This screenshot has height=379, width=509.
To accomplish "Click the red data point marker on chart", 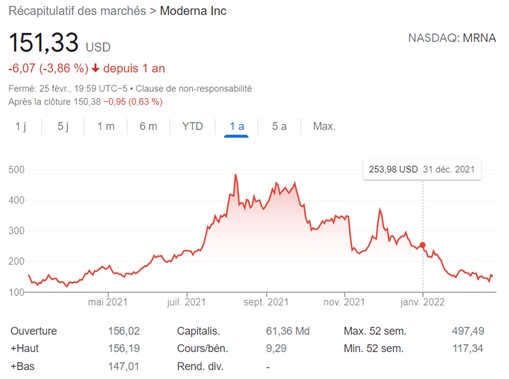I will 423,245.
